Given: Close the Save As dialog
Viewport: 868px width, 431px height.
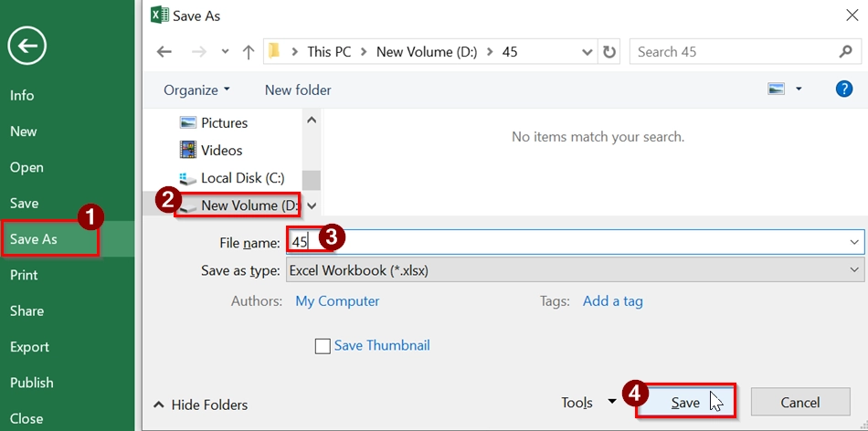Looking at the screenshot, I should click(x=852, y=16).
